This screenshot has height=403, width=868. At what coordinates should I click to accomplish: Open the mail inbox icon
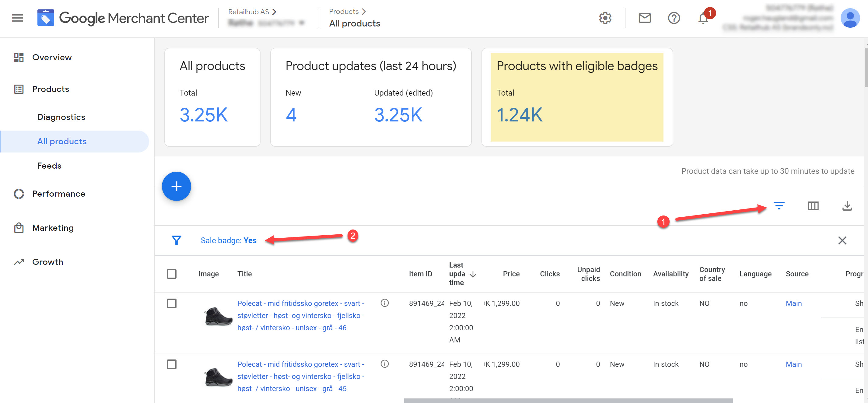[645, 18]
